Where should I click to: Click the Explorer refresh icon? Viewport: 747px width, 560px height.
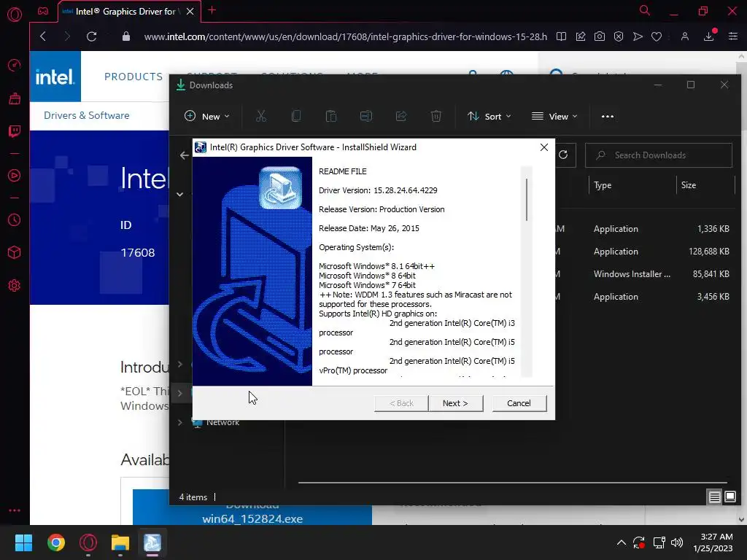(x=563, y=155)
